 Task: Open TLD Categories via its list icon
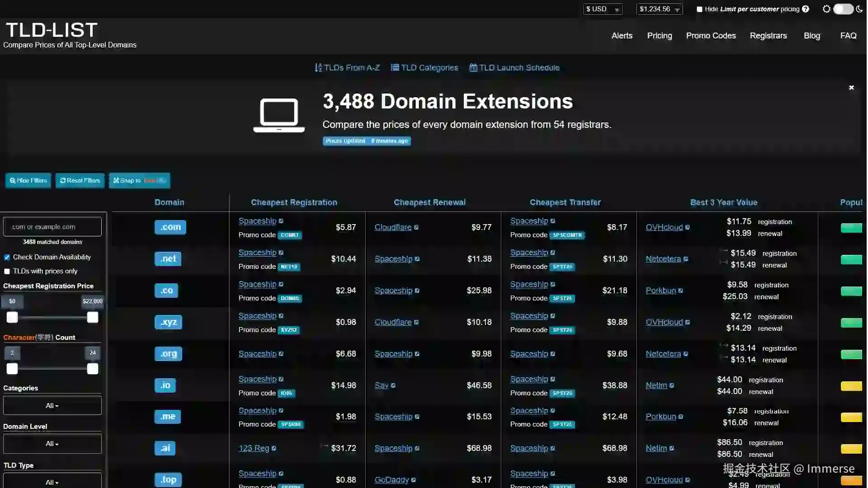395,67
